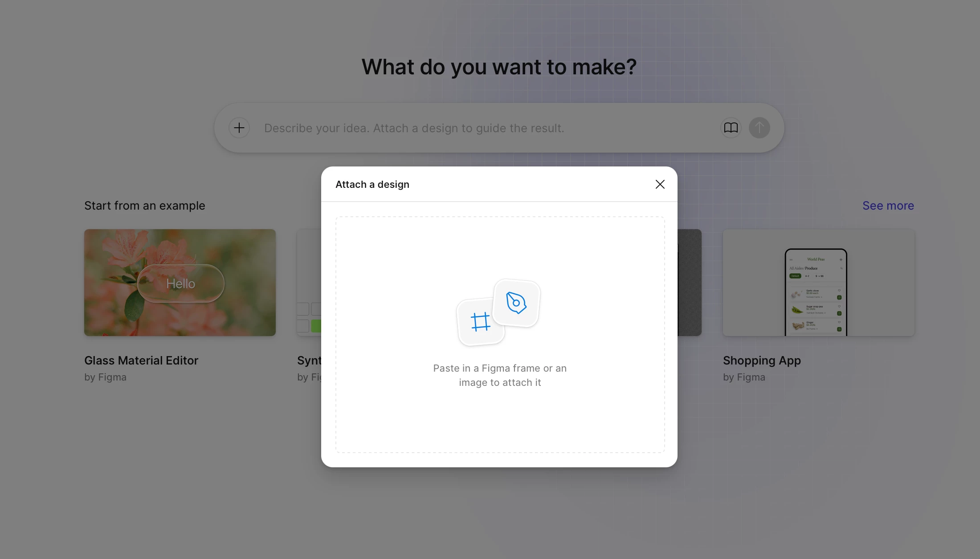
Task: Click the 'Attach a design' dialog title
Action: point(372,184)
